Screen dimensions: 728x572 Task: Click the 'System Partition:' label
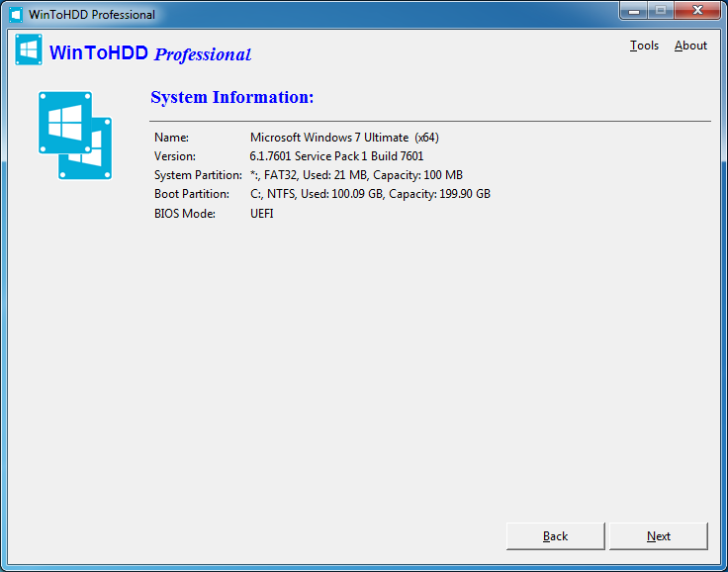click(x=198, y=175)
